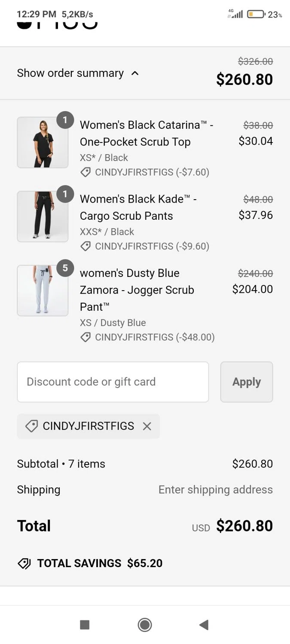Remove the CINDYJFIRSTFIGS code with the X

tap(147, 426)
